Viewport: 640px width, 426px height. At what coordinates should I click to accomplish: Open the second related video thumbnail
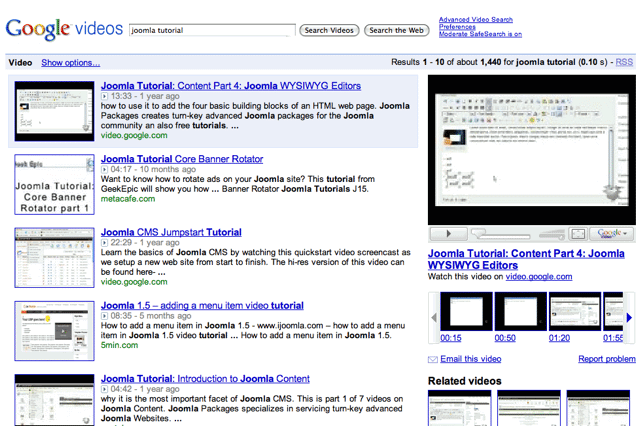pos(529,408)
